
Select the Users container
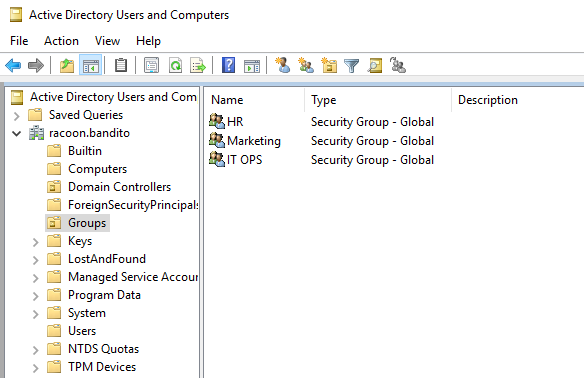point(82,331)
